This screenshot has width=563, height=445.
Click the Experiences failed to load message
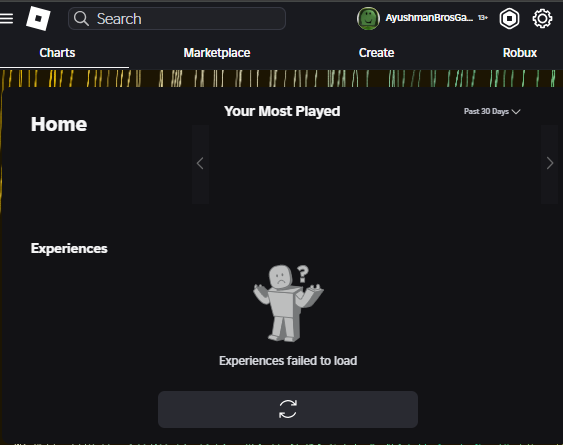(288, 361)
